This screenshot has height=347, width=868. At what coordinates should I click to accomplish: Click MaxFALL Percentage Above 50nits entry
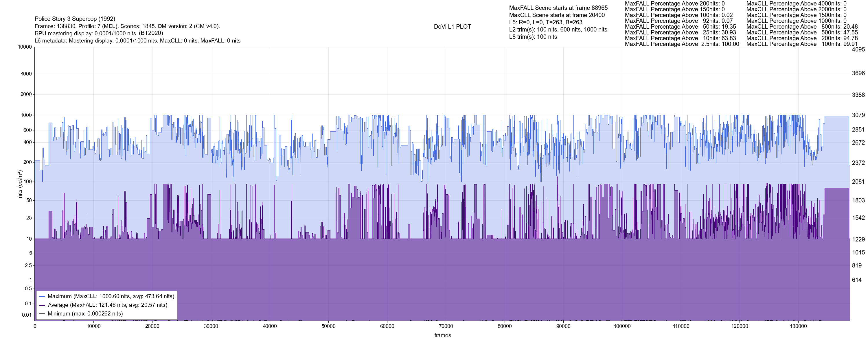[680, 27]
